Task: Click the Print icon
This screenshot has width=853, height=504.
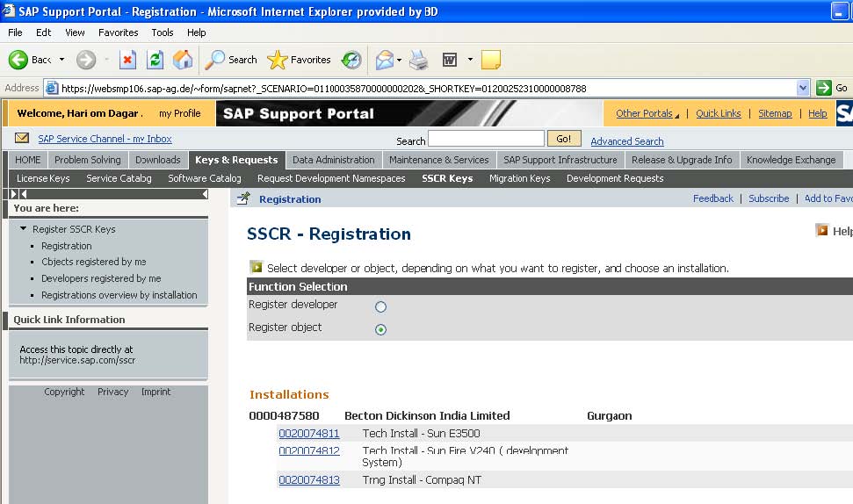Action: click(419, 60)
